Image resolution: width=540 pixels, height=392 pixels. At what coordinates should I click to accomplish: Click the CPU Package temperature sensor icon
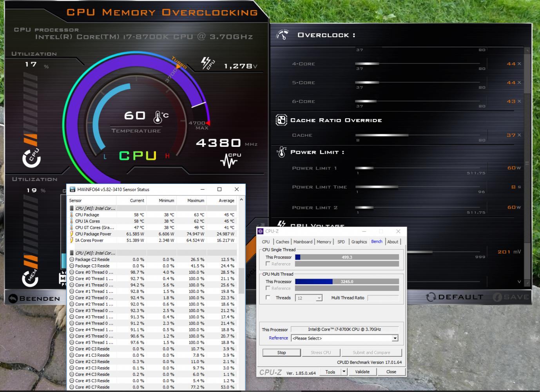[x=72, y=215]
